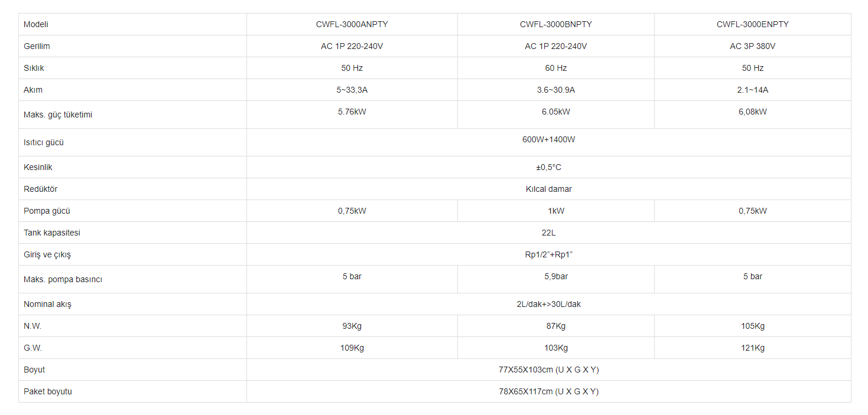Select the AC 3P 380V voltage cell

pyautogui.click(x=752, y=46)
